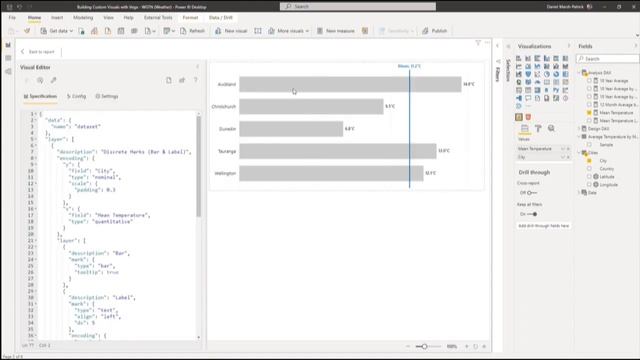Click the Power BI datasets icon
Viewport: 640px width, 360px height.
click(94, 31)
